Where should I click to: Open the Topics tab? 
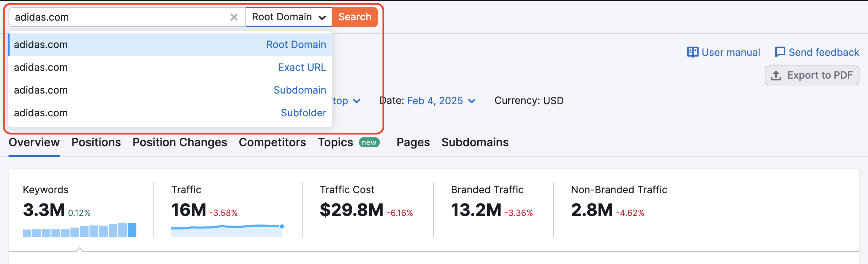tap(335, 142)
